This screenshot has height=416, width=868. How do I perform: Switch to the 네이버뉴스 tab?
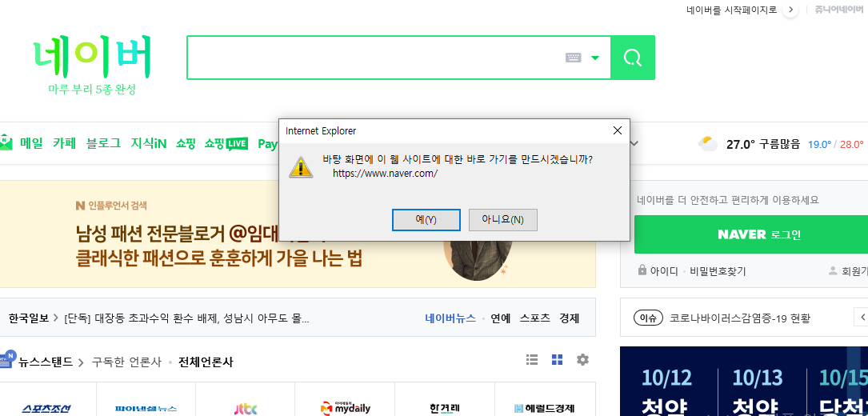pyautogui.click(x=450, y=318)
